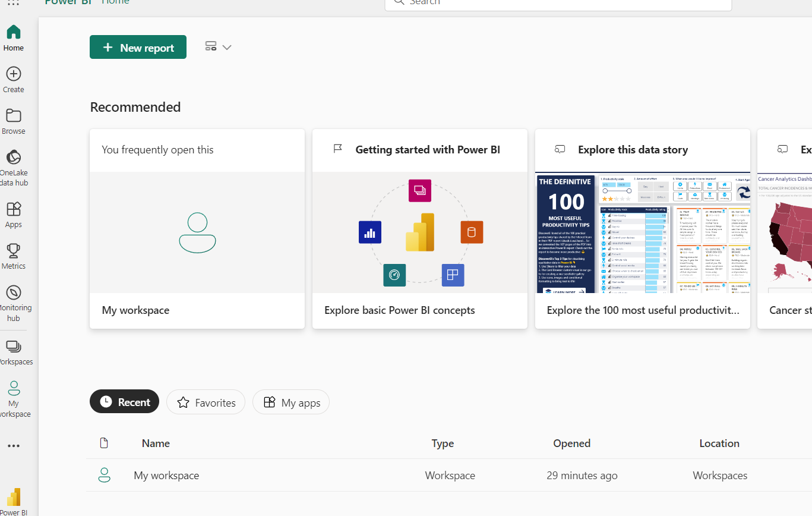The height and width of the screenshot is (516, 812).
Task: Click the New report button
Action: click(x=138, y=47)
